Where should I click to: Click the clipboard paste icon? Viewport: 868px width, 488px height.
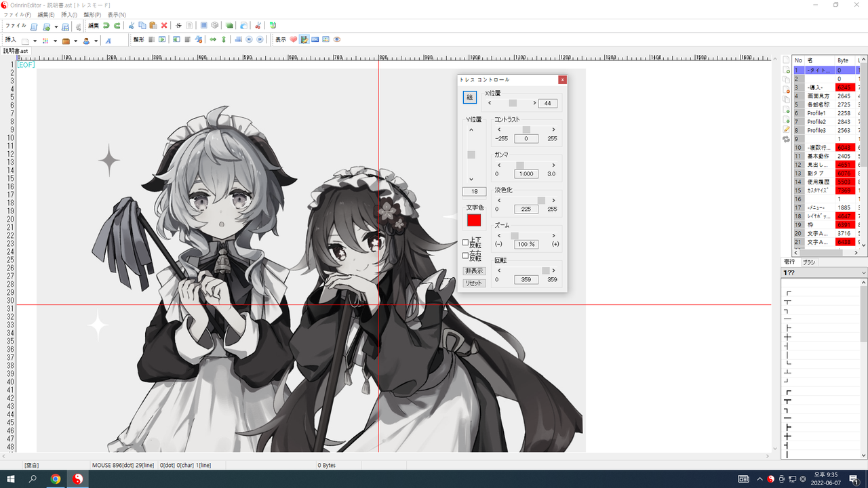[x=153, y=26]
